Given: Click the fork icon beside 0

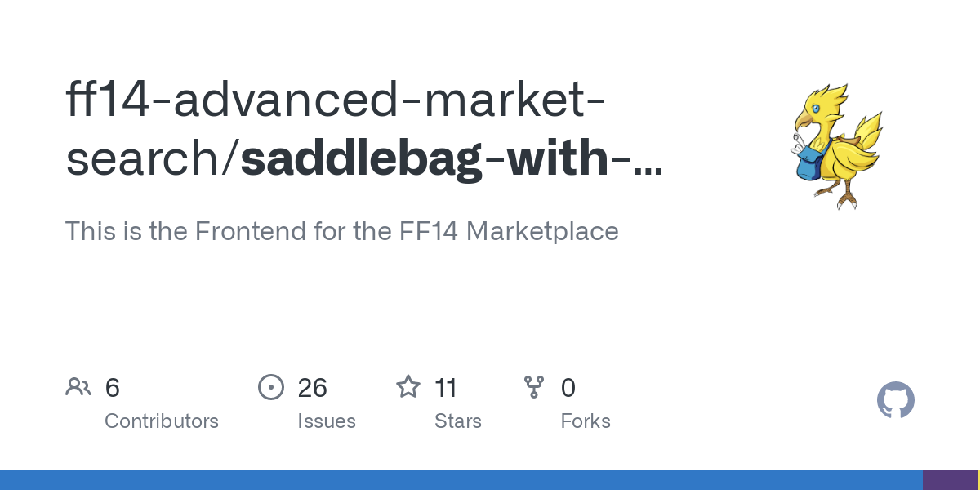Looking at the screenshot, I should click(534, 386).
